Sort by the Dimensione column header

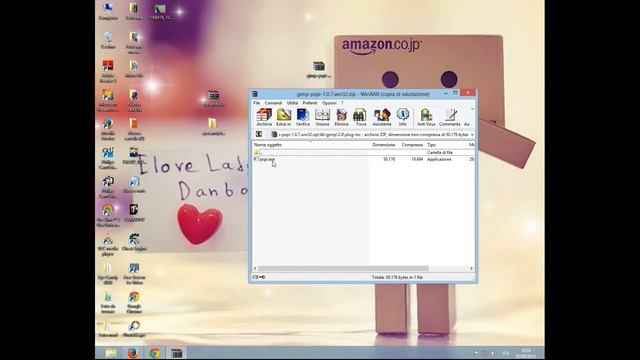pyautogui.click(x=384, y=145)
